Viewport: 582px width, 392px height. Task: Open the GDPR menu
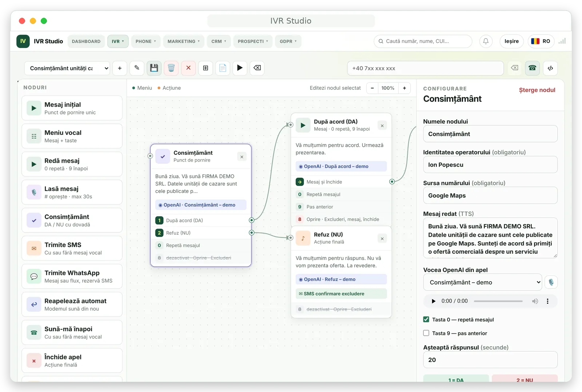tap(288, 41)
